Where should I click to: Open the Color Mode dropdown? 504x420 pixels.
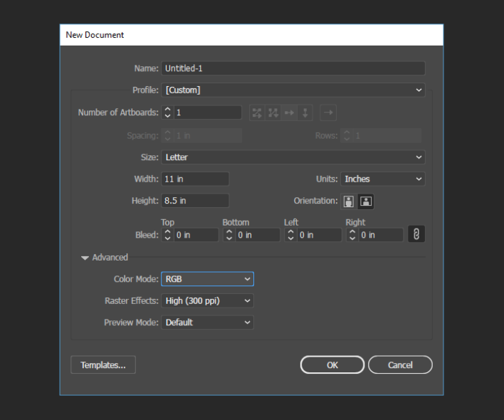(x=207, y=279)
